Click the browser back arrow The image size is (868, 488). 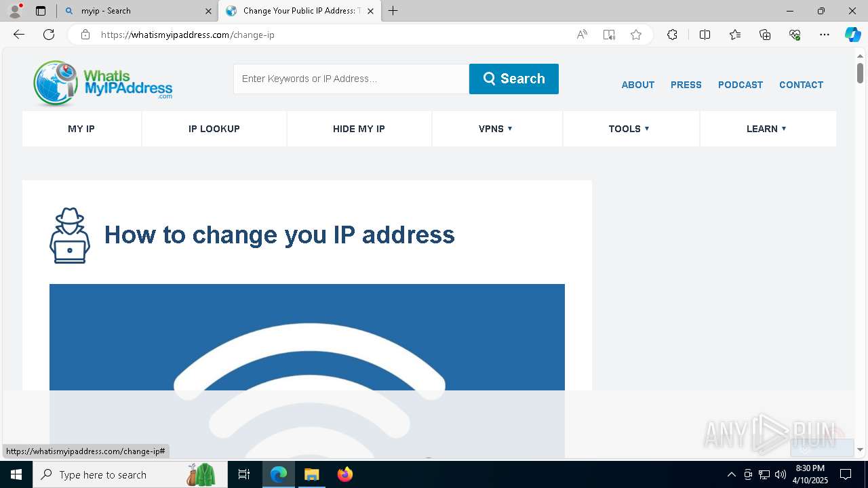pyautogui.click(x=19, y=35)
